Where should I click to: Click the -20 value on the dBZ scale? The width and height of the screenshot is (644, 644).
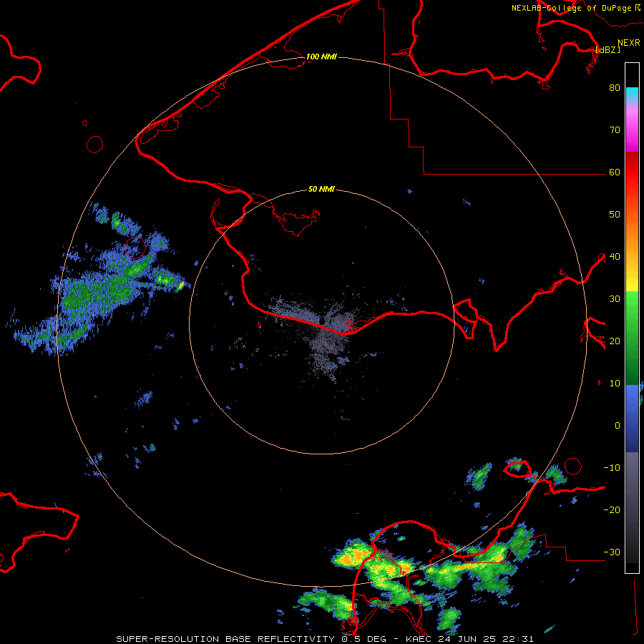(x=612, y=509)
